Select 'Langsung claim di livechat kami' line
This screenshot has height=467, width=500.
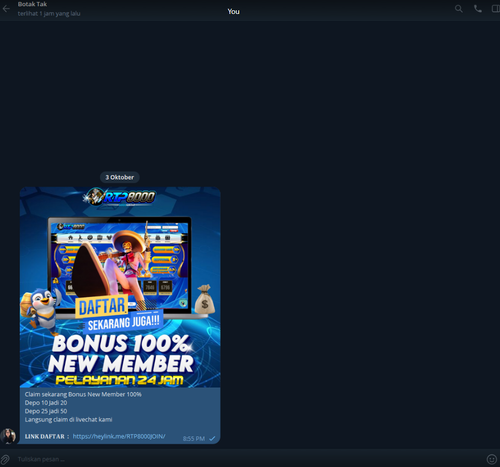[x=68, y=419]
